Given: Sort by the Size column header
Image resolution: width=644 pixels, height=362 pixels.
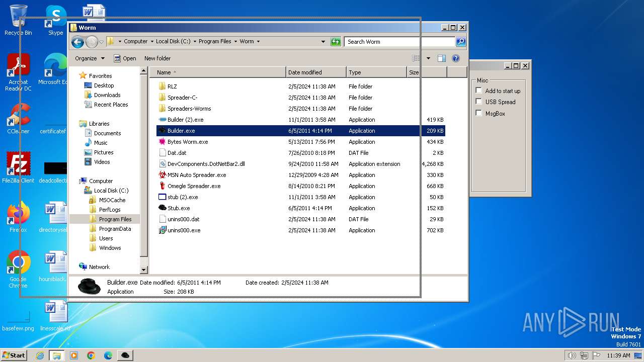Looking at the screenshot, I should pos(427,72).
